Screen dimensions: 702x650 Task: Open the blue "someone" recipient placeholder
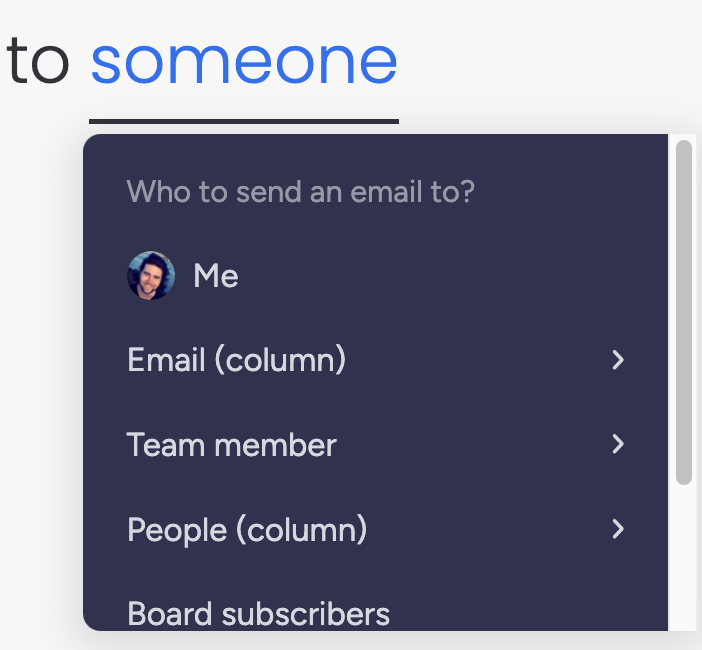tap(244, 63)
